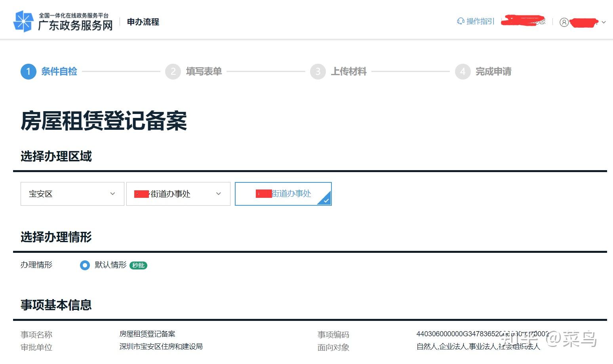Select the 默认情形 radio button
Screen dimensions: 613x364
click(85, 265)
